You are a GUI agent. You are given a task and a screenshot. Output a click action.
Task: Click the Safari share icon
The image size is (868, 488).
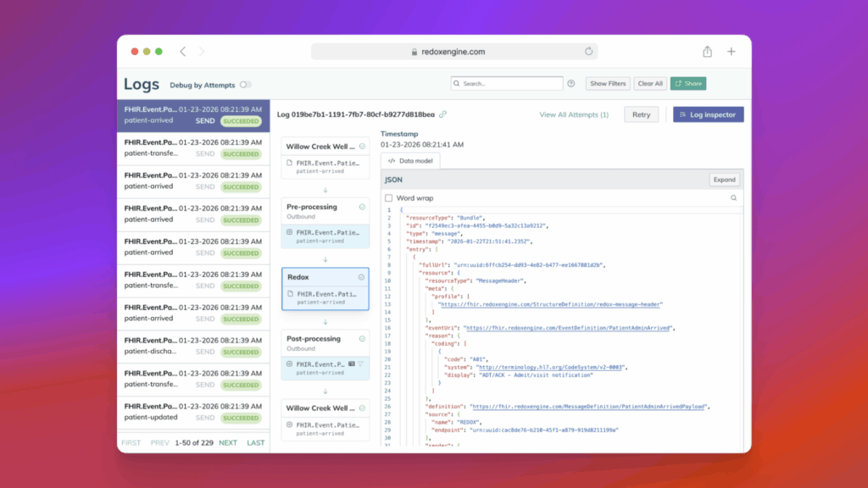coord(707,52)
